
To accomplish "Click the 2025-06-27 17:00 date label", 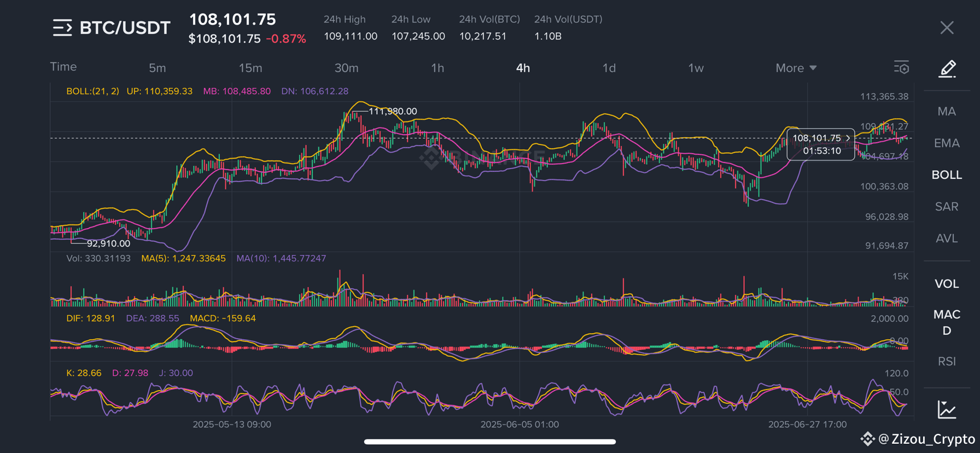I will [807, 425].
